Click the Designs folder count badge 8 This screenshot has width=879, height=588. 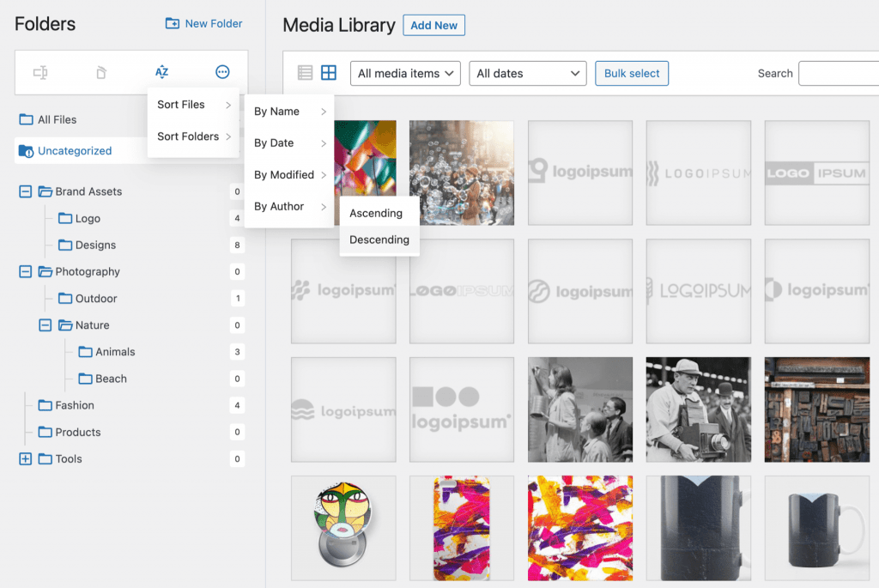coord(237,245)
